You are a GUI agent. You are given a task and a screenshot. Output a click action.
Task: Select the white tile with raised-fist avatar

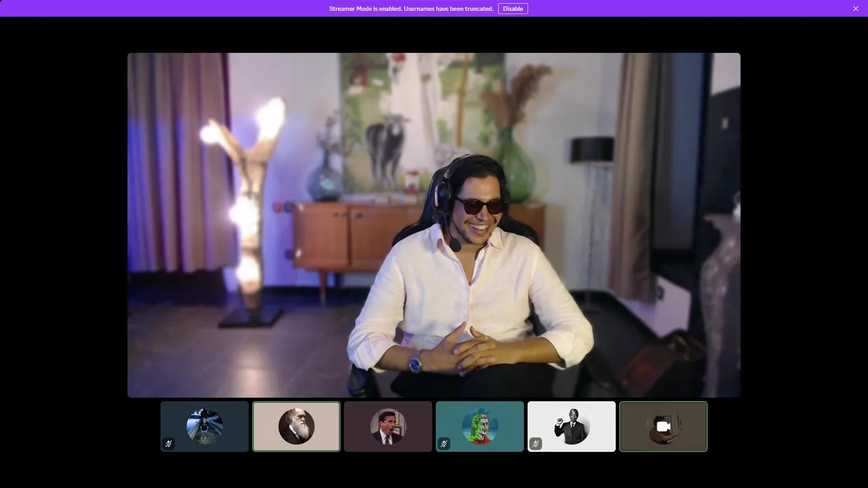572,426
